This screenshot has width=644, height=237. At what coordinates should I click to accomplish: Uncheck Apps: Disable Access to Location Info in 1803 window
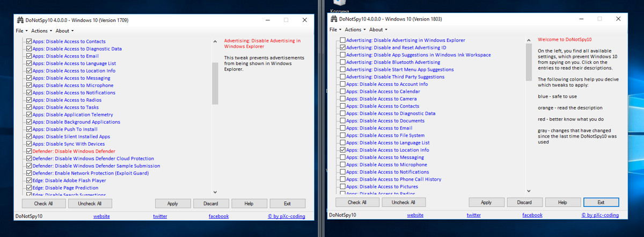[342, 150]
